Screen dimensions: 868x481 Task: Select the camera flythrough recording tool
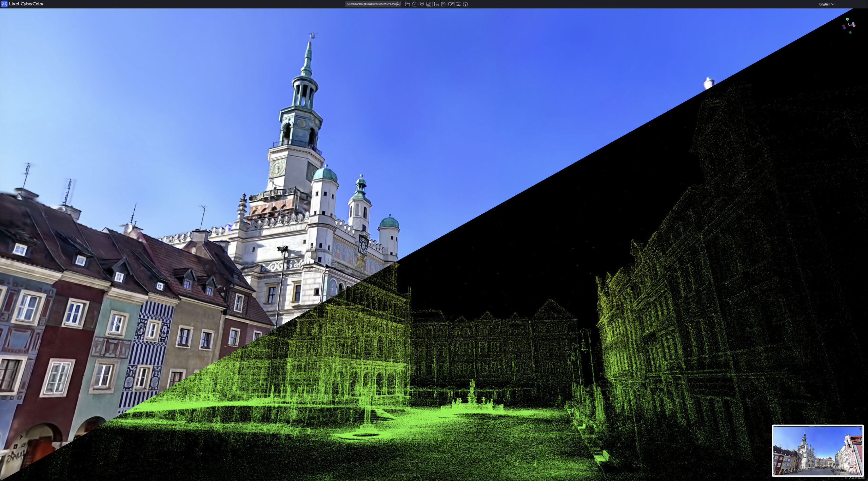point(451,4)
